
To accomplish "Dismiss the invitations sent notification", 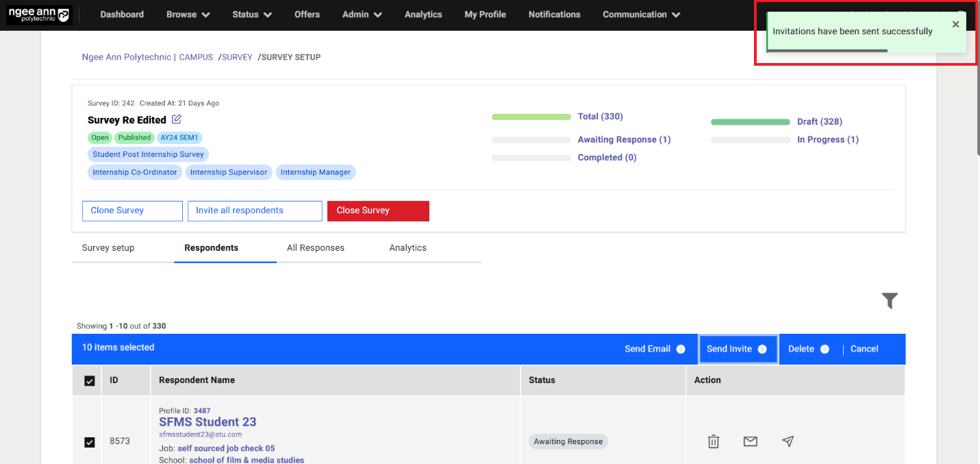I will click(955, 25).
